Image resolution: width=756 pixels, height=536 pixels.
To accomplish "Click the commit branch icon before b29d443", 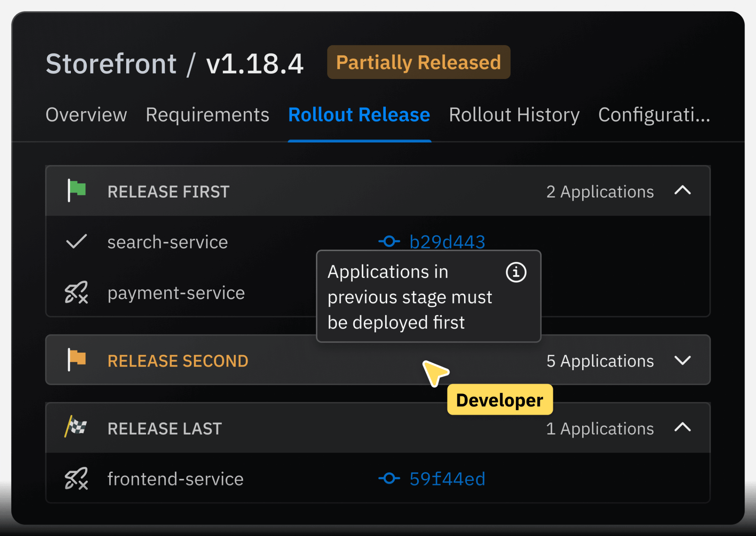I will click(389, 242).
